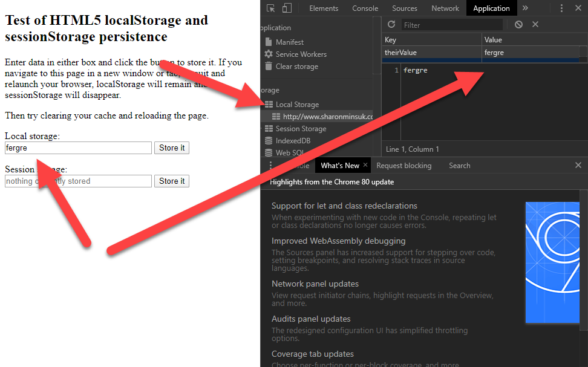Open the Web SQL tree item
This screenshot has width=588, height=367.
click(x=290, y=152)
